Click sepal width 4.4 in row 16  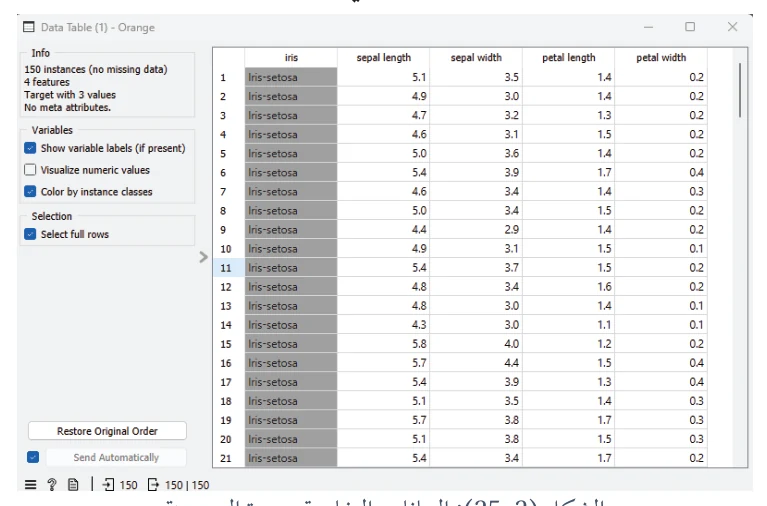(475, 363)
